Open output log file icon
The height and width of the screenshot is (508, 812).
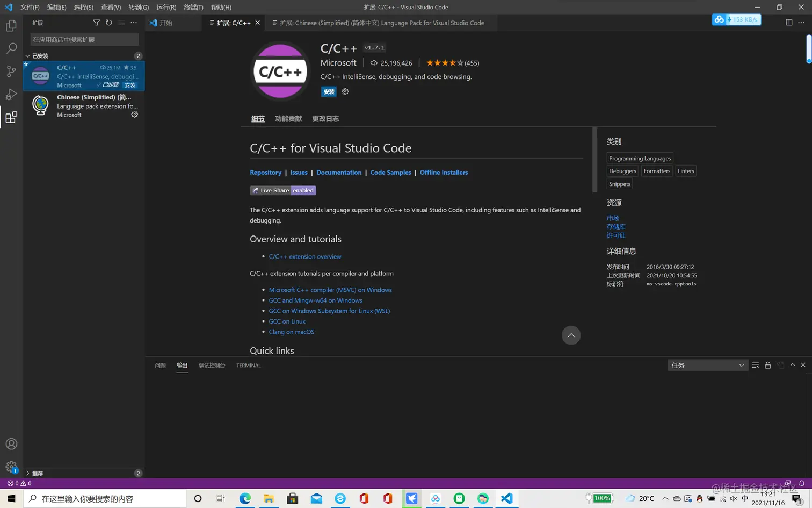[781, 365]
